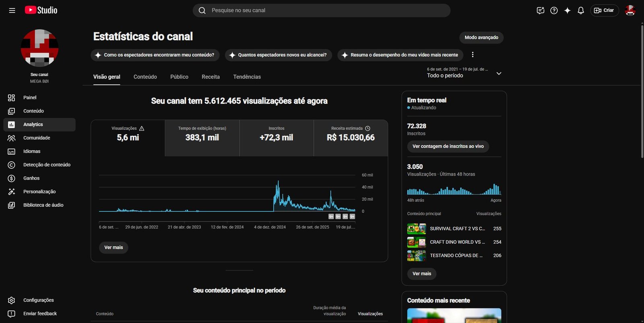
Task: Click the 3.050 views count
Action: click(415, 167)
